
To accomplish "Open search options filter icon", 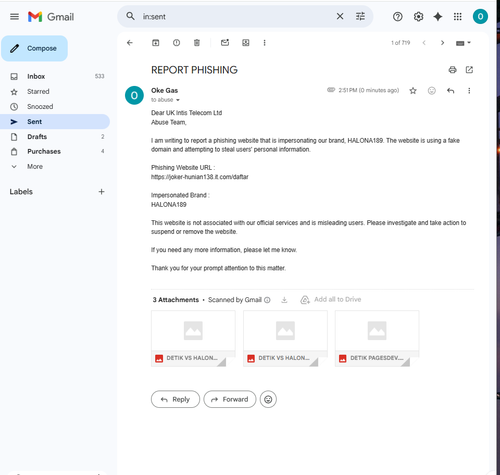I will tap(360, 16).
